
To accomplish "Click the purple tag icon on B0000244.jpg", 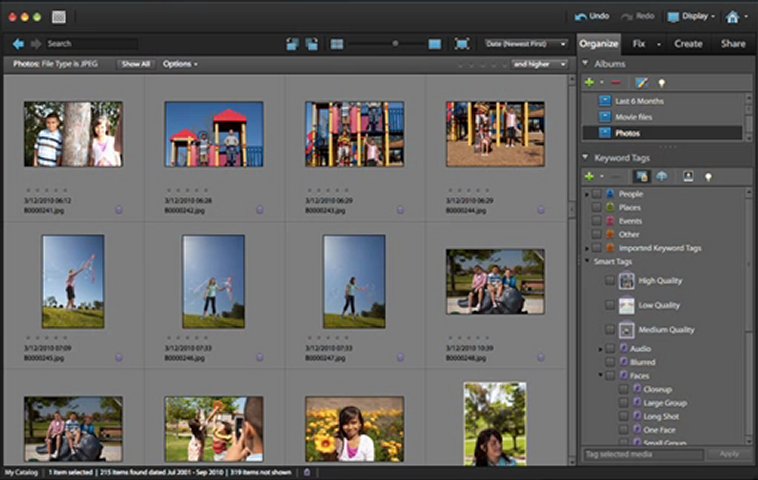I will 540,210.
